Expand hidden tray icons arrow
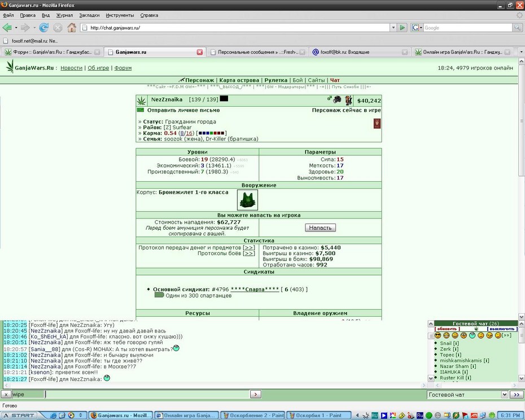Screen dimensions: 525x420 pyautogui.click(x=357, y=415)
